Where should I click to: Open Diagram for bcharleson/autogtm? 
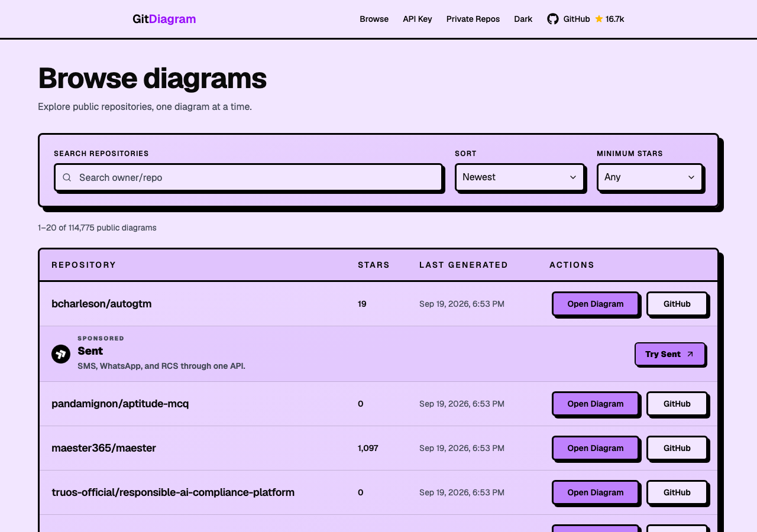pyautogui.click(x=596, y=304)
